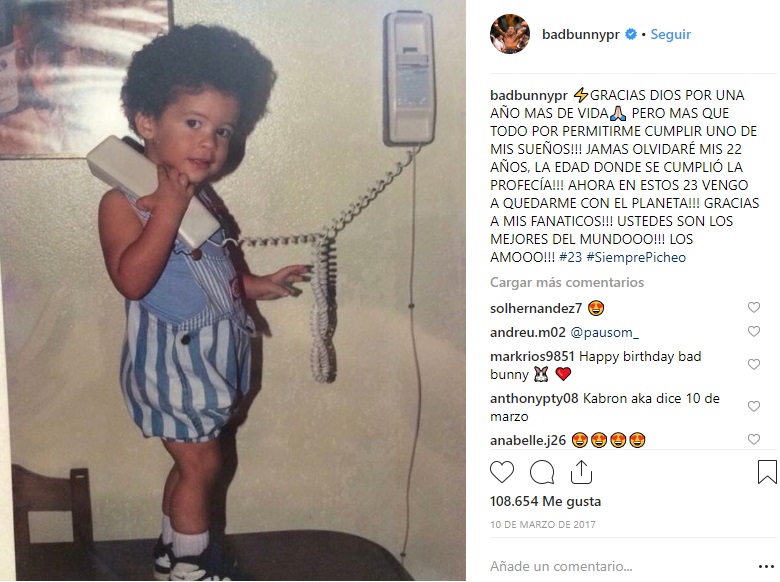The width and height of the screenshot is (780, 582).
Task: Open the three-dot more options menu
Action: 766,567
